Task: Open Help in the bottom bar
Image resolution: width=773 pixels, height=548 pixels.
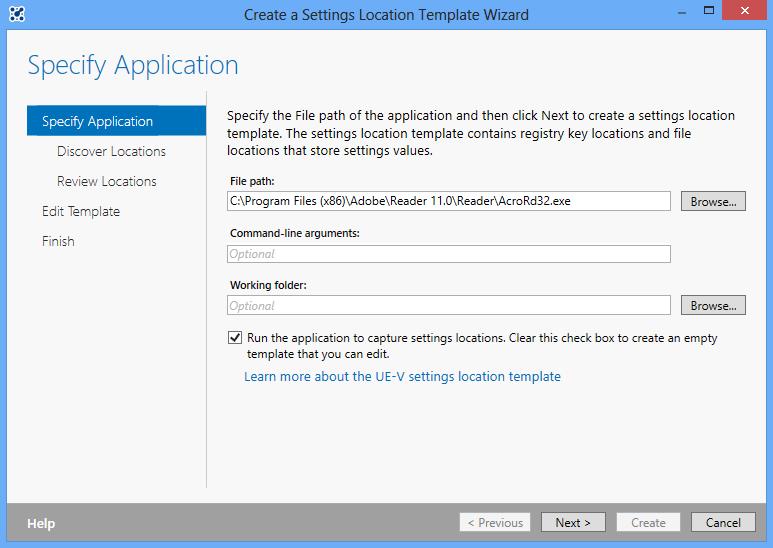Action: (x=41, y=523)
